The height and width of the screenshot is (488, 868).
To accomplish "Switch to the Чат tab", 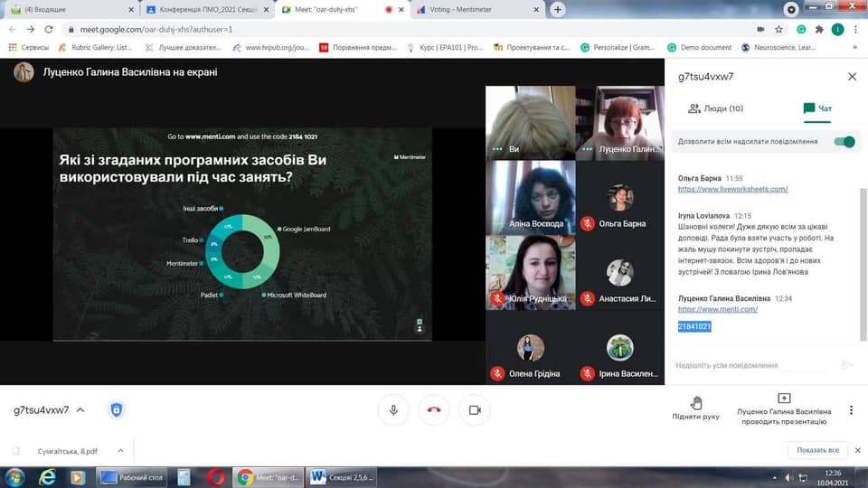I will (x=817, y=108).
